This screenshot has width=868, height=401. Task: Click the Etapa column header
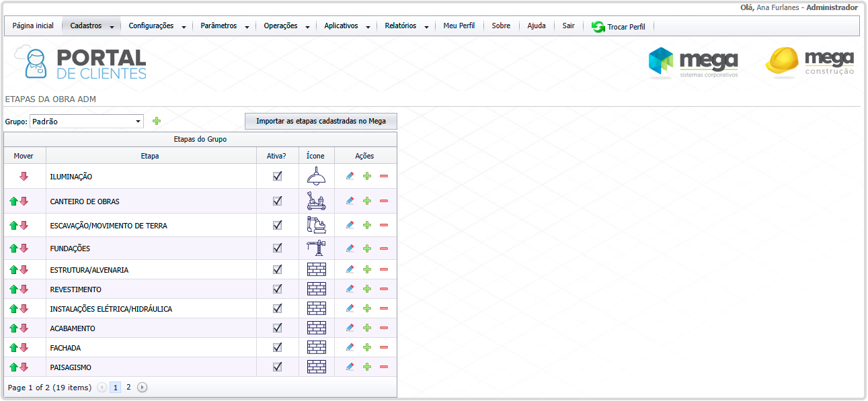pyautogui.click(x=150, y=156)
